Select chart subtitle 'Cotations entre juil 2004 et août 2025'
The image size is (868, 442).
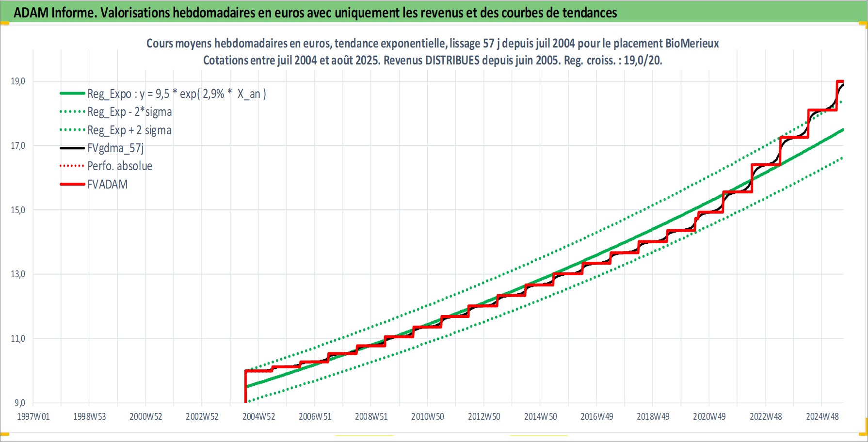click(433, 61)
